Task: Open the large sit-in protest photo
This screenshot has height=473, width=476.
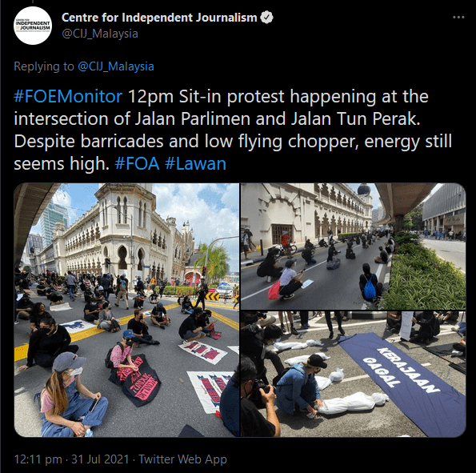Action: pyautogui.click(x=126, y=310)
